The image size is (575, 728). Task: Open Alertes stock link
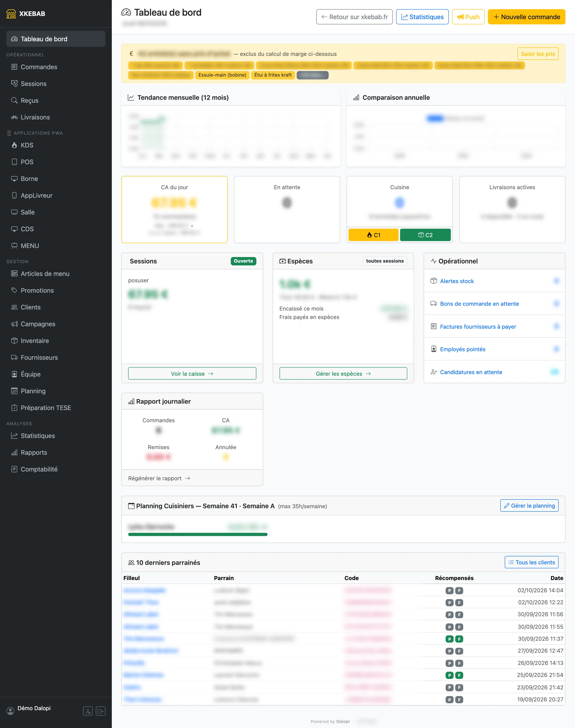point(457,281)
